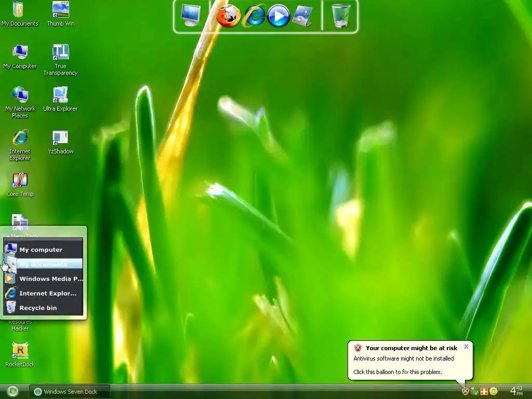Launch the YzShadow desktop shortcut
Screen dimensions: 532x399
60,141
